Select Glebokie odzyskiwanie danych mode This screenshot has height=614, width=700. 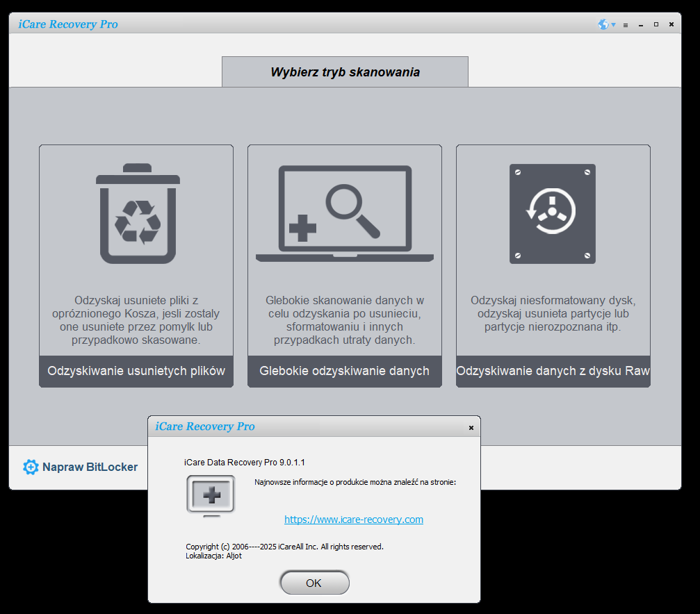(345, 372)
